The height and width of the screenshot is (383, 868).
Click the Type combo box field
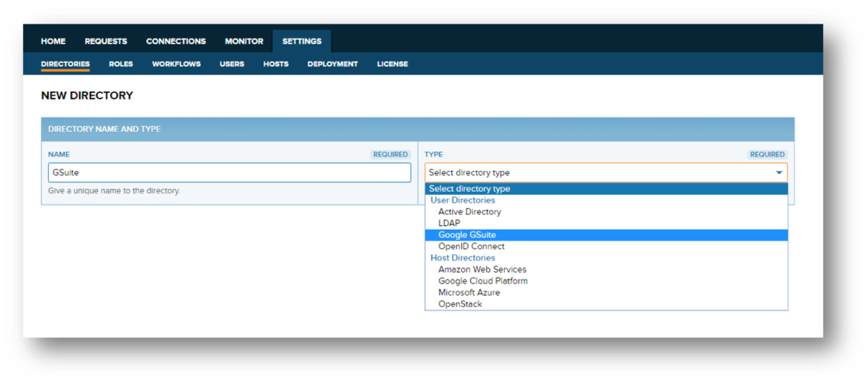click(606, 173)
